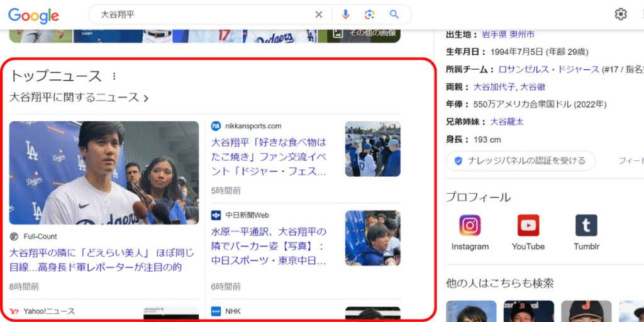The width and height of the screenshot is (644, 322).
Task: Open the Tumblr profile icon
Action: click(587, 226)
